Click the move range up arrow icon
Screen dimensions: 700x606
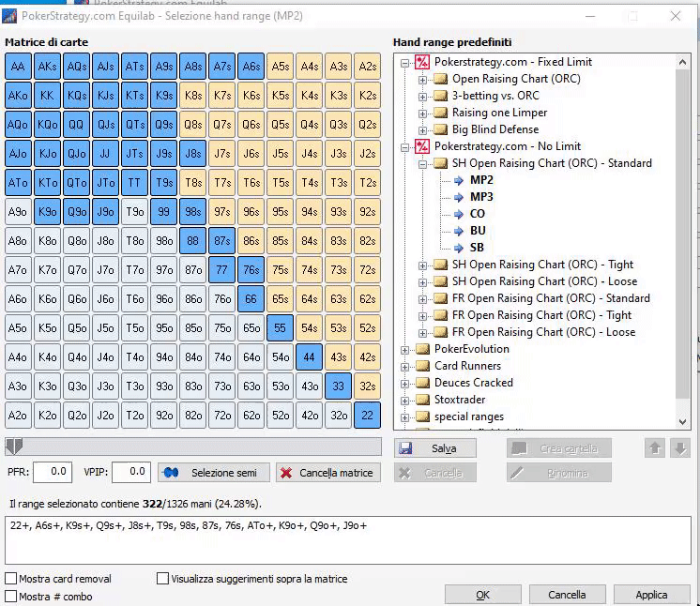point(655,448)
